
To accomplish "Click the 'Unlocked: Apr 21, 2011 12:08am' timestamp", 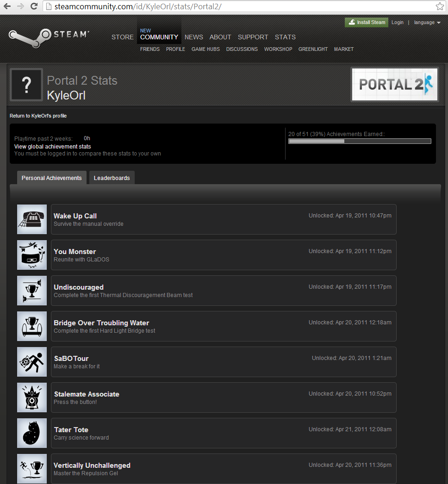I will pos(350,429).
